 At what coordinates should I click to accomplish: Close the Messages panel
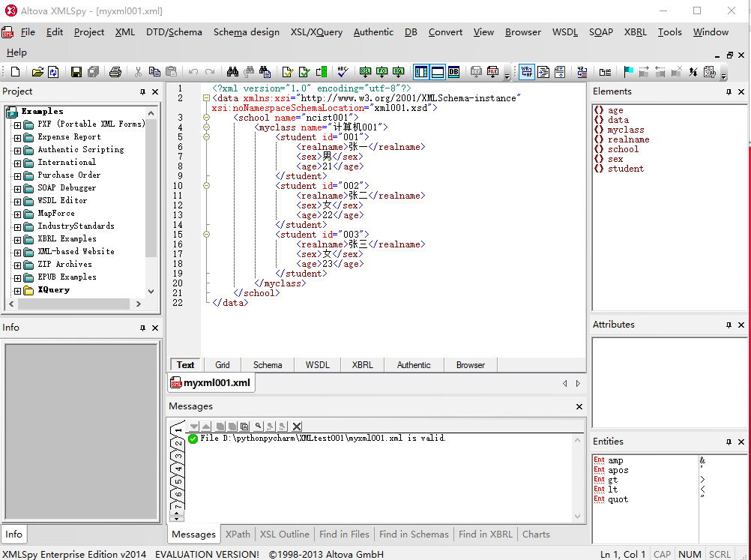[579, 407]
